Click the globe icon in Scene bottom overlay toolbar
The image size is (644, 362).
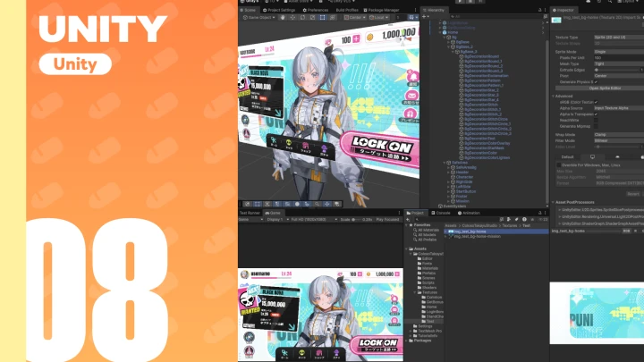tap(297, 204)
